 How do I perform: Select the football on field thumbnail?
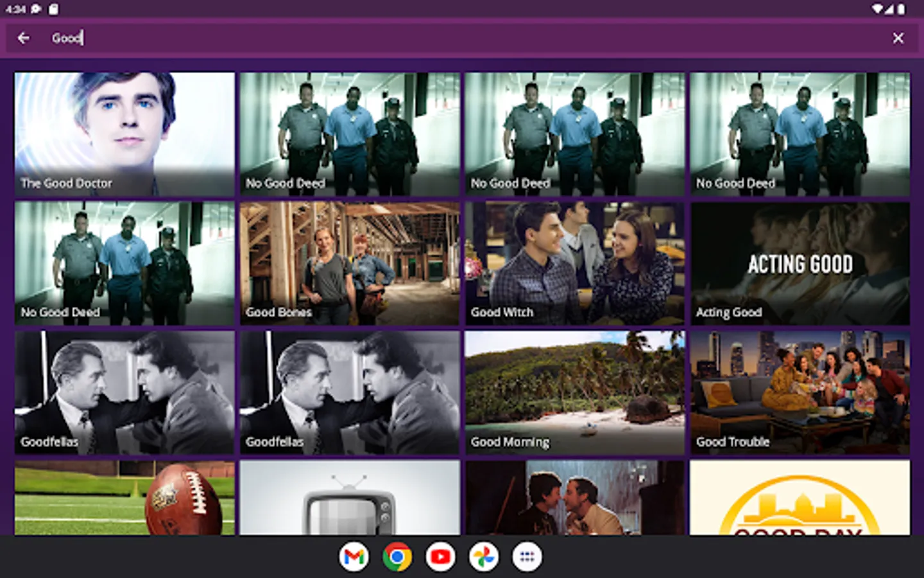pyautogui.click(x=124, y=498)
